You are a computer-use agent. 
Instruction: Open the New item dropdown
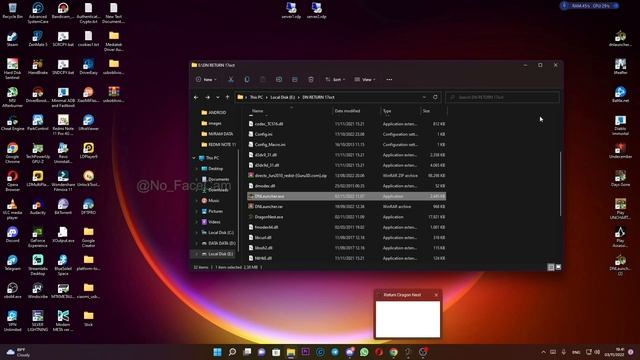[x=206, y=80]
